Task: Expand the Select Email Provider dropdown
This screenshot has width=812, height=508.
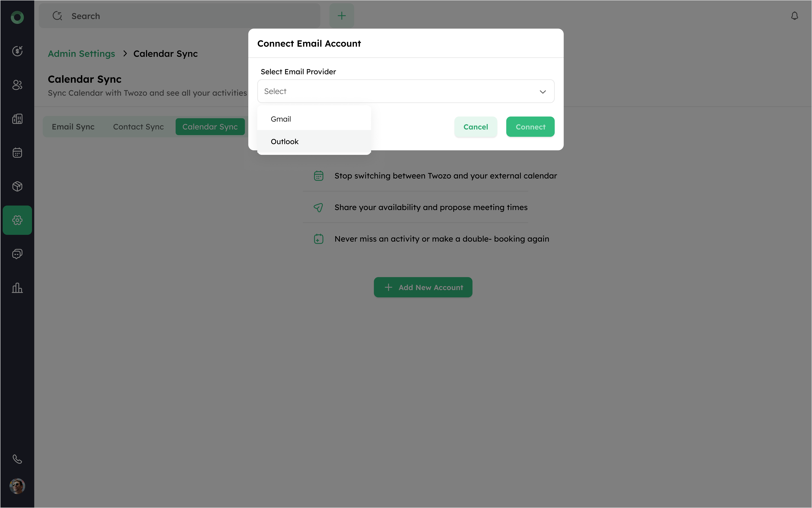Action: 406,91
